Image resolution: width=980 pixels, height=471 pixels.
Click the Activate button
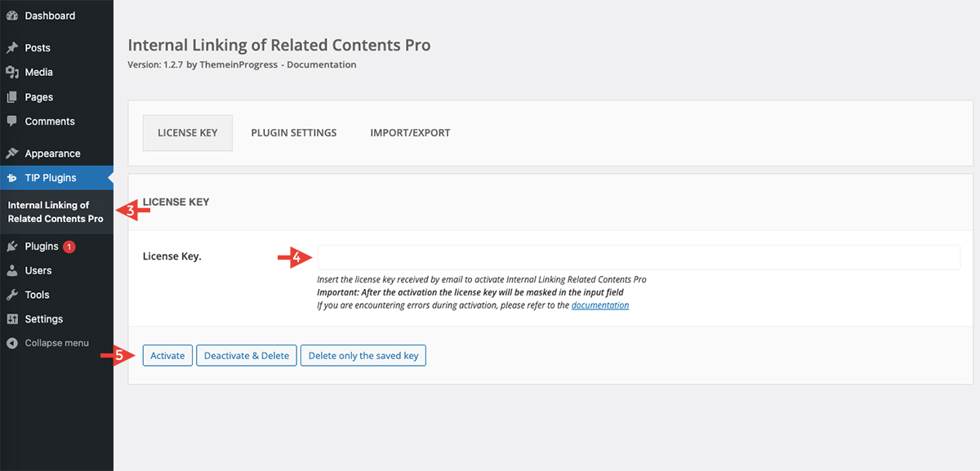click(167, 356)
